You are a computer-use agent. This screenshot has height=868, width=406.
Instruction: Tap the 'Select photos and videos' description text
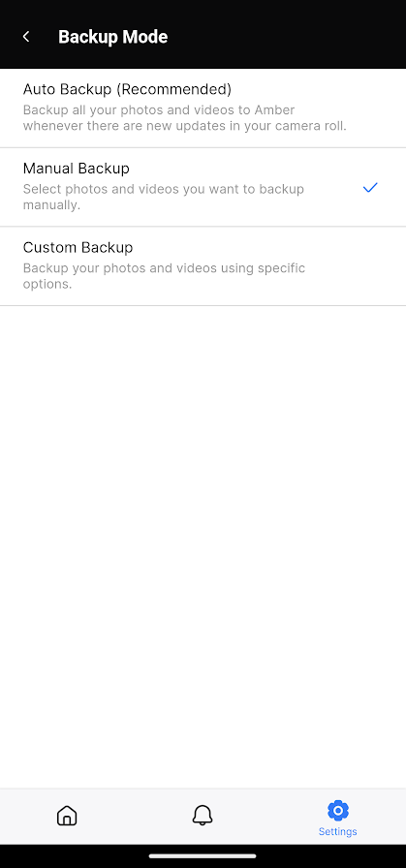tap(164, 197)
